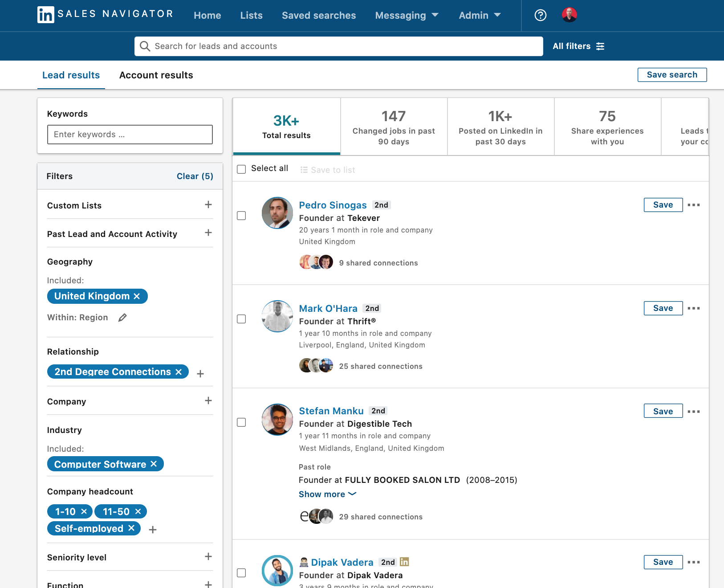724x588 pixels.
Task: Add another Relationship filter with plus icon
Action: click(x=200, y=374)
